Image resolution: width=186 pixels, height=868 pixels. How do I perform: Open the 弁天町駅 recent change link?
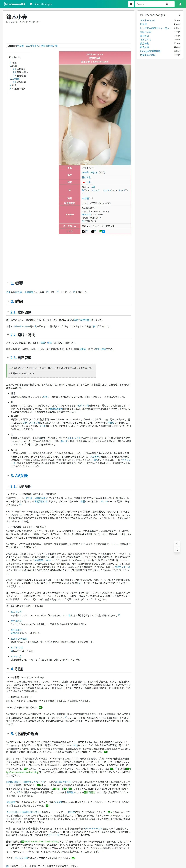click(144, 36)
